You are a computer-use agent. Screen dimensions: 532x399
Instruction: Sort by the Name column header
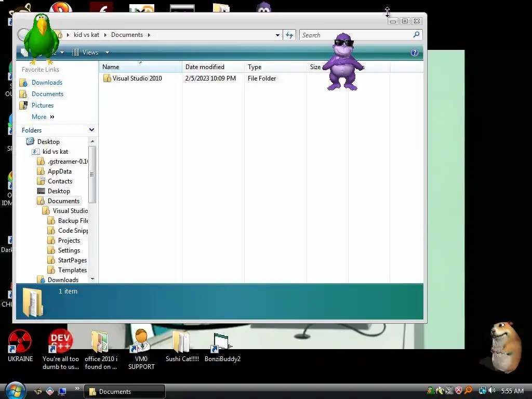click(140, 67)
